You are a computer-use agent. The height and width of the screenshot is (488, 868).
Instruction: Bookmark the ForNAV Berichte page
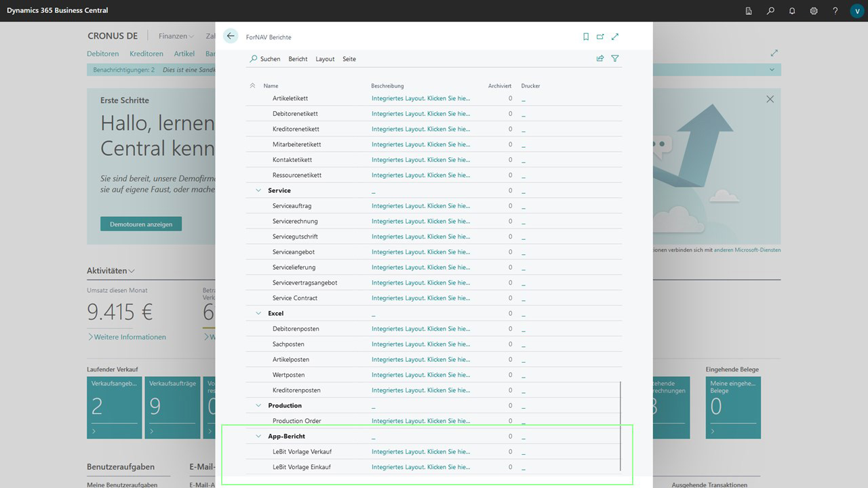coord(586,37)
